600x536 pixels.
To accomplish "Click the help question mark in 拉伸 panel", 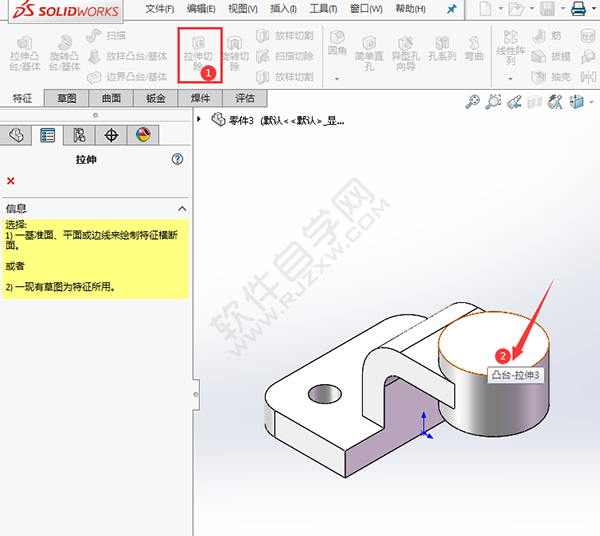I will 177,159.
